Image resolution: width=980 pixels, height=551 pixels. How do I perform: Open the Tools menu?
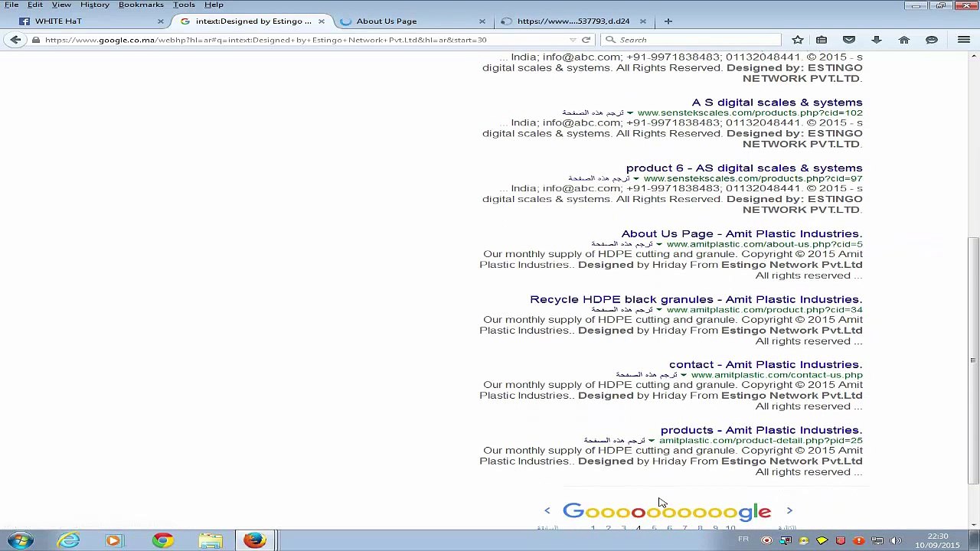pyautogui.click(x=184, y=5)
